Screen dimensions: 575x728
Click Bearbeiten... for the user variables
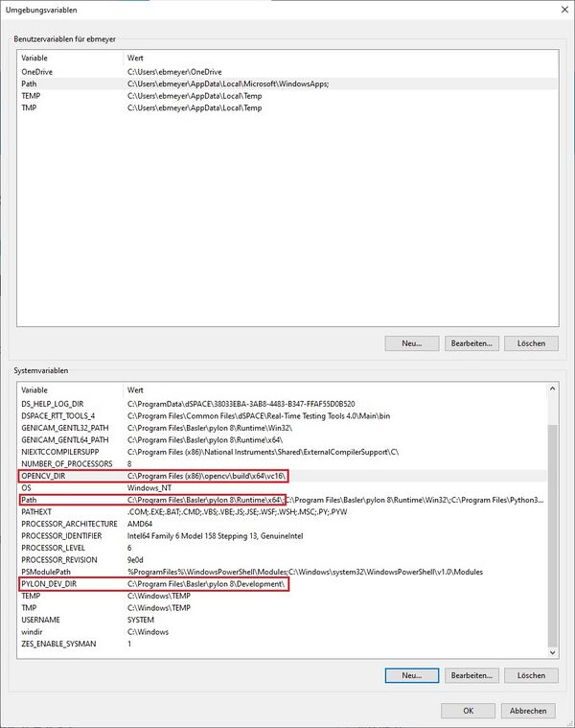click(471, 343)
